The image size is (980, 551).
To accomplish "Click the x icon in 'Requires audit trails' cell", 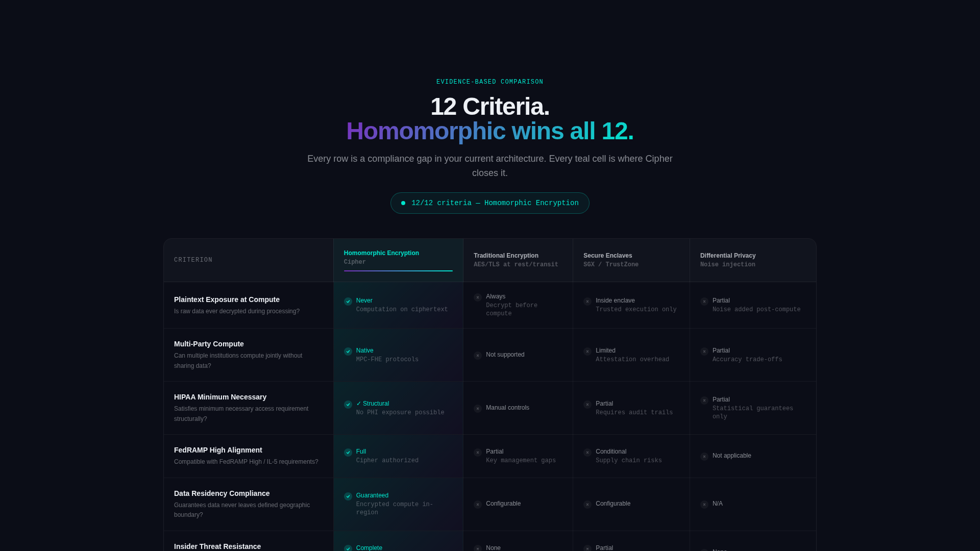I will click(x=587, y=405).
